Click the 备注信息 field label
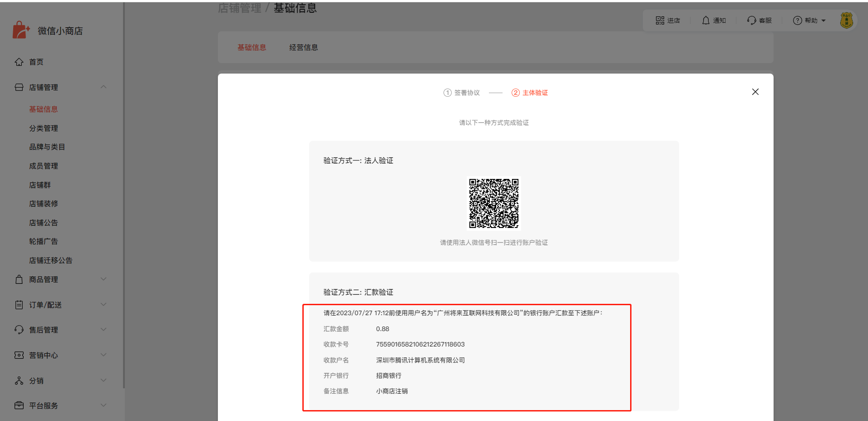This screenshot has height=421, width=868. 336,391
